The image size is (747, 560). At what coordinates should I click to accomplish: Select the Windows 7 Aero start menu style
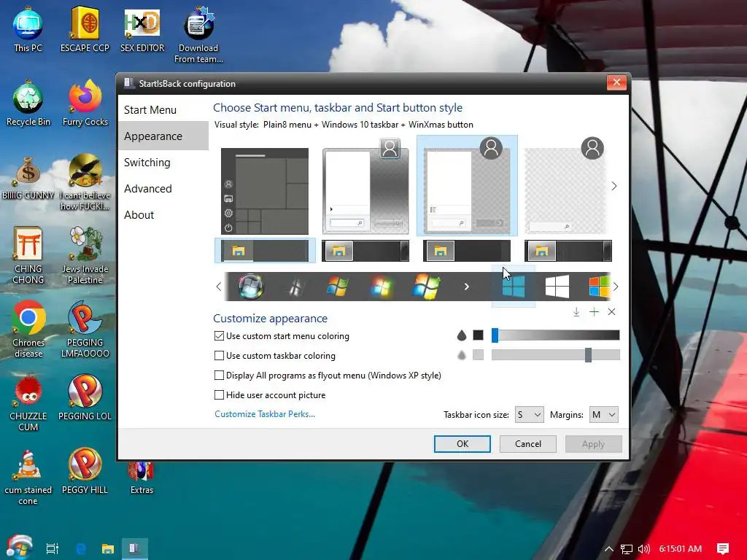365,186
